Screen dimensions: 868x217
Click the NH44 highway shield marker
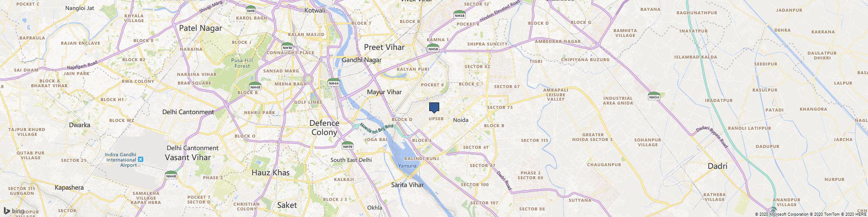pos(333,82)
